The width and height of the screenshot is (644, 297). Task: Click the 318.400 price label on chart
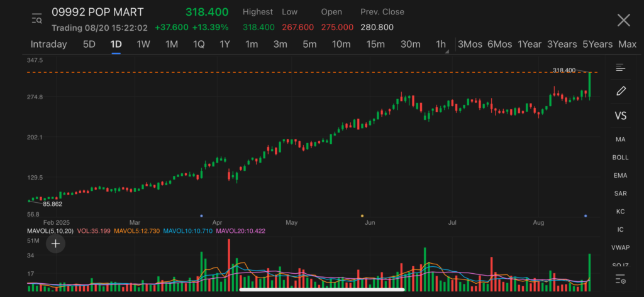coord(564,70)
